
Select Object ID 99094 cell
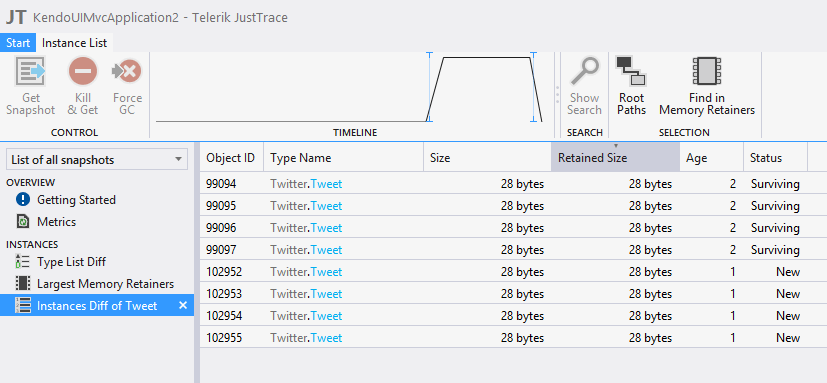[221, 184]
